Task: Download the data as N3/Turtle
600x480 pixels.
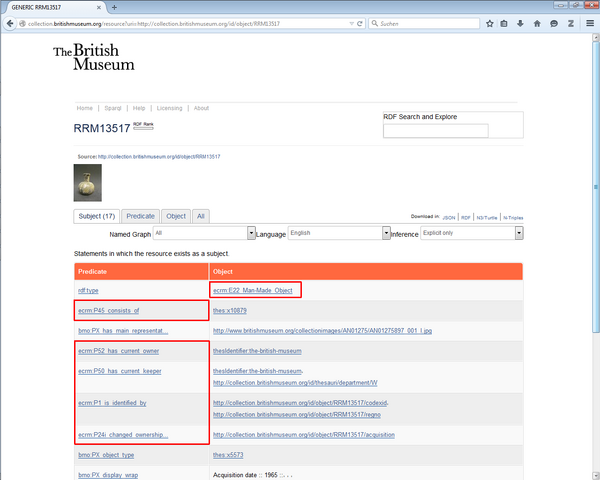Action: pos(487,217)
